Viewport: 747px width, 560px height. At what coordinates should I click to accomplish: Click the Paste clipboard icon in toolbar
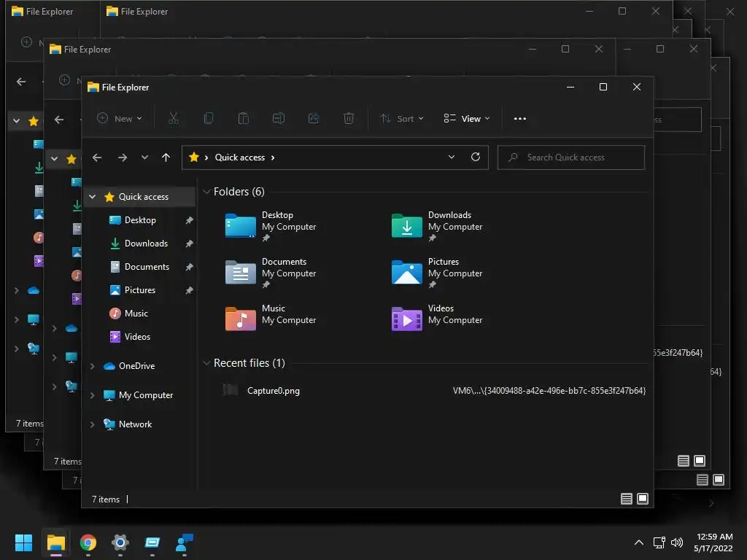tap(244, 118)
